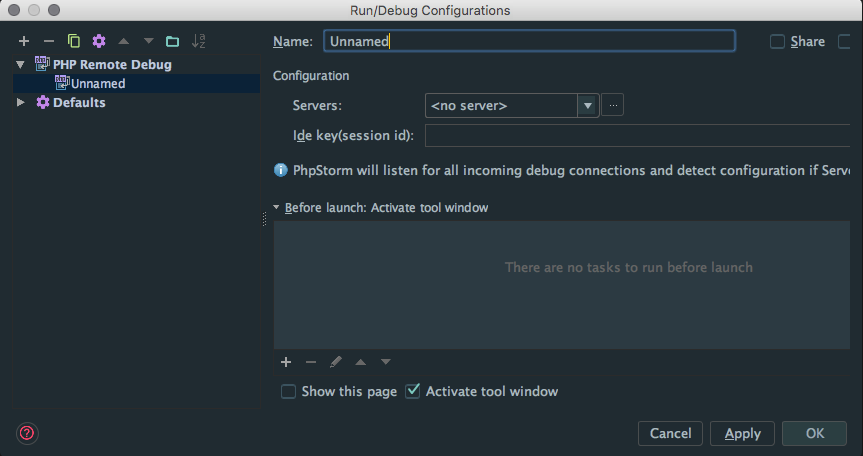Move before launch task down

coord(386,362)
